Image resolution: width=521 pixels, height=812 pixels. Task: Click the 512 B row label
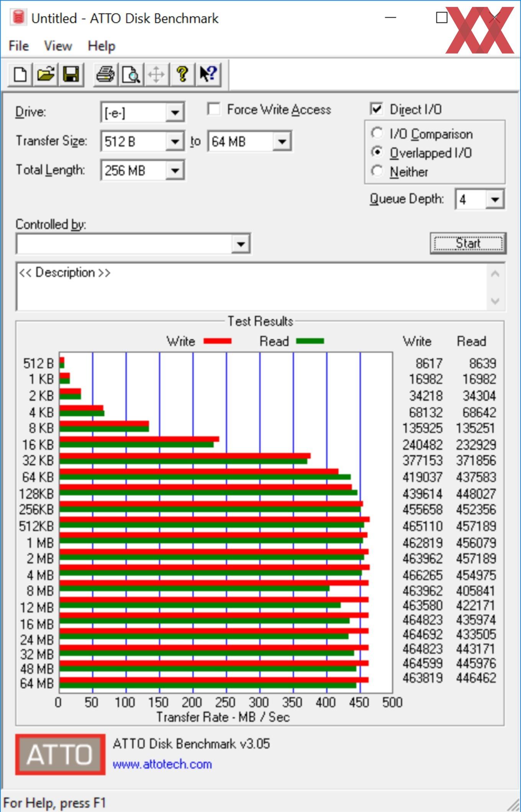pyautogui.click(x=38, y=363)
